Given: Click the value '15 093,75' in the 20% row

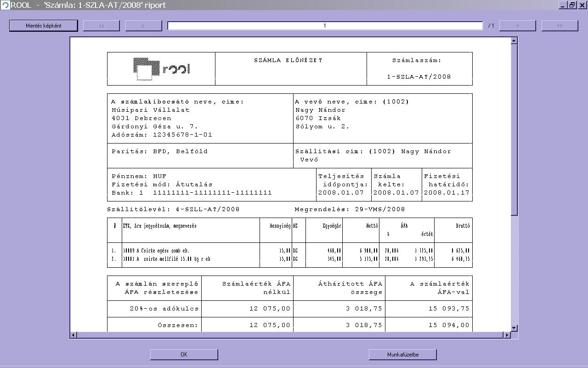Looking at the screenshot, I should pos(449,309).
